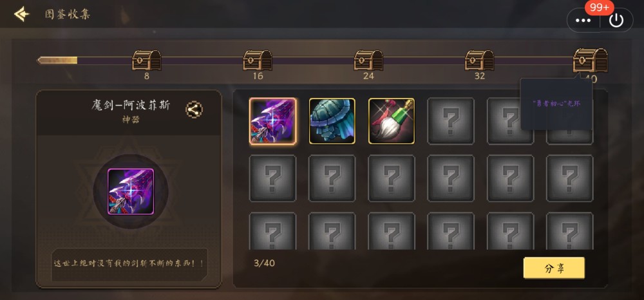Select the paintbrush artifact item

tap(392, 121)
